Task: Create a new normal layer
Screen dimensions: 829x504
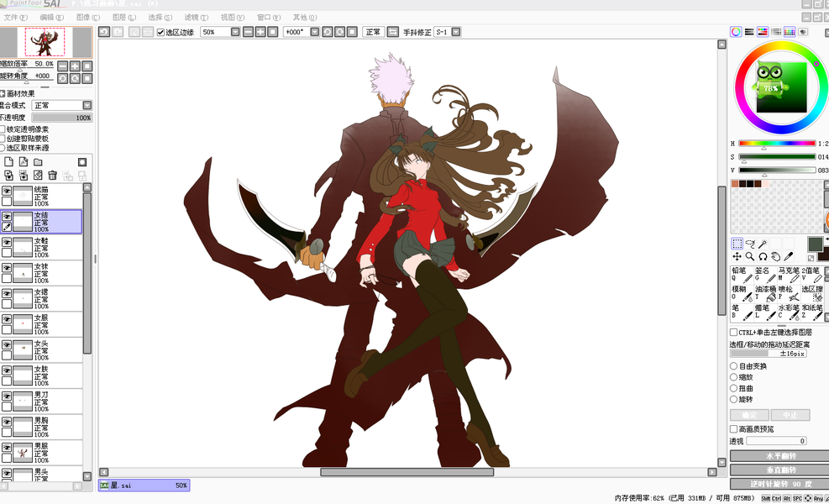Action: (9, 162)
